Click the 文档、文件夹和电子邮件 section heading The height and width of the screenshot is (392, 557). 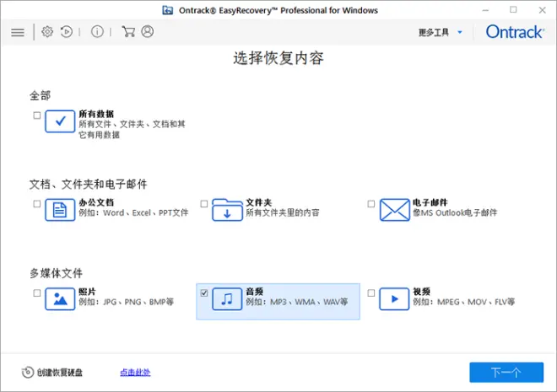[88, 184]
